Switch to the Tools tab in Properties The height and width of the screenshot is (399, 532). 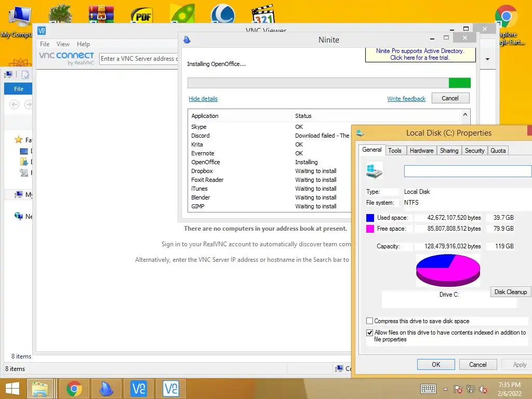395,151
